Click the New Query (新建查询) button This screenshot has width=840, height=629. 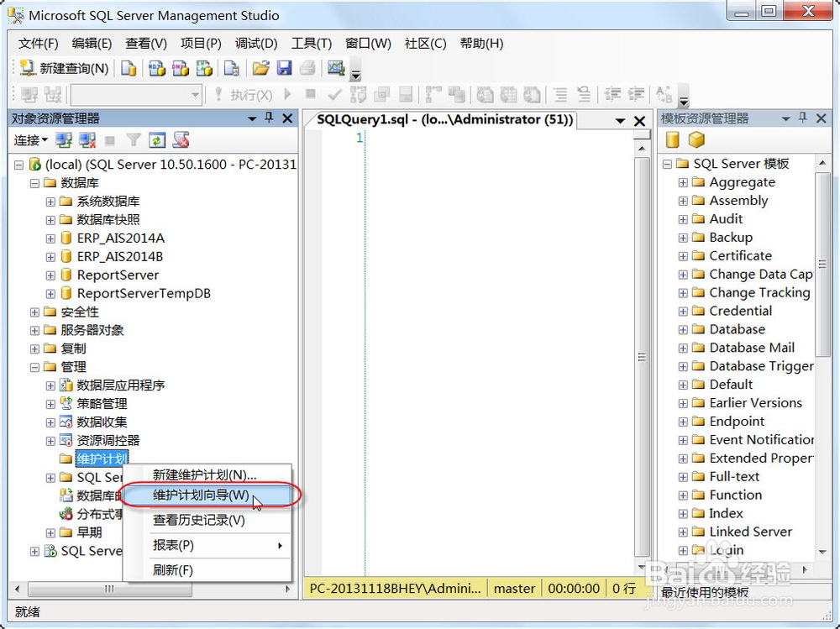point(64,68)
